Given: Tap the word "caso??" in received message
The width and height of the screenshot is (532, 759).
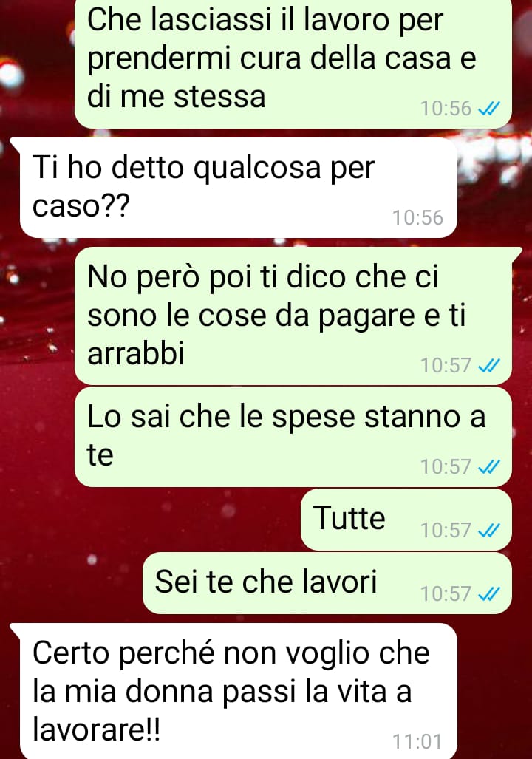Looking at the screenshot, I should 81,207.
